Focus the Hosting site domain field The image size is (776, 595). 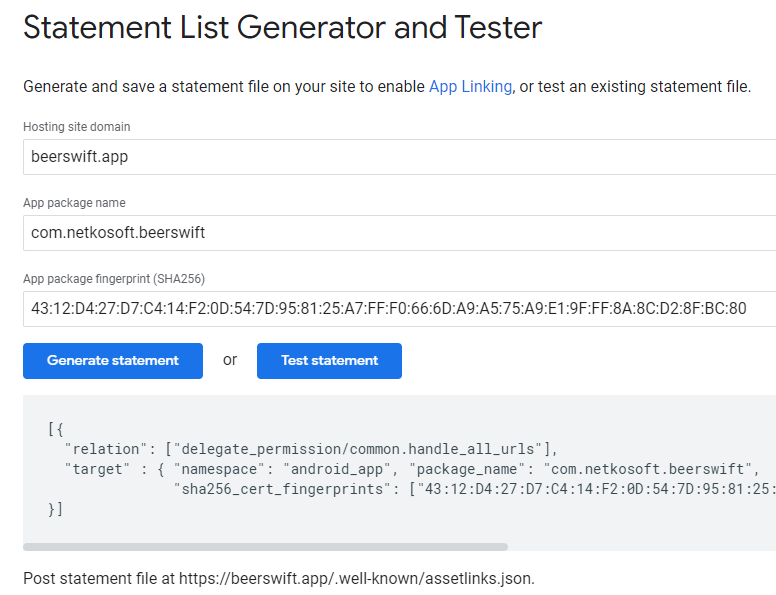point(400,157)
